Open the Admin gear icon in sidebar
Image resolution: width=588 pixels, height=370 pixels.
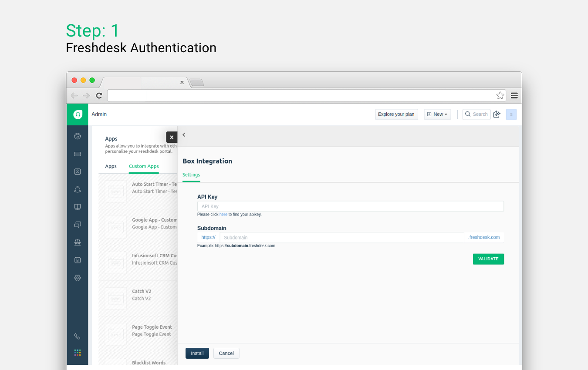78,278
